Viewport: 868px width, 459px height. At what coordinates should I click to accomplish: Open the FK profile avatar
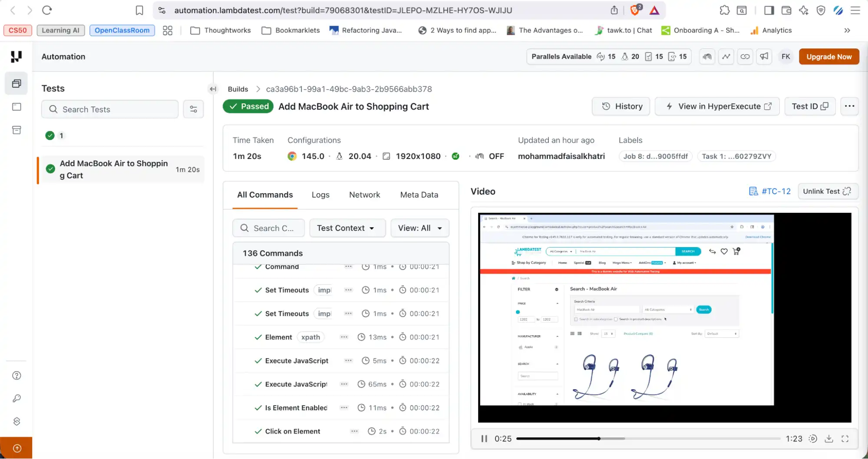point(786,56)
